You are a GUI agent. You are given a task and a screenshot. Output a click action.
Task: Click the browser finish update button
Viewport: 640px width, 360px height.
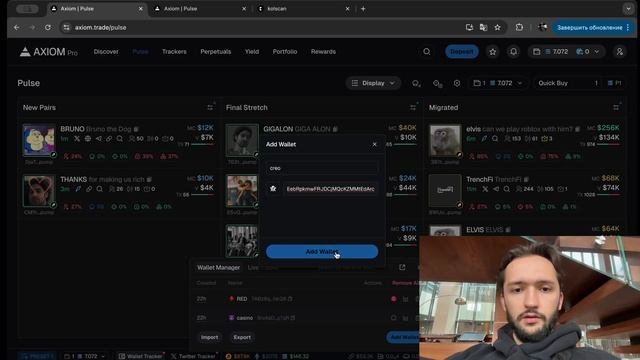pyautogui.click(x=593, y=27)
